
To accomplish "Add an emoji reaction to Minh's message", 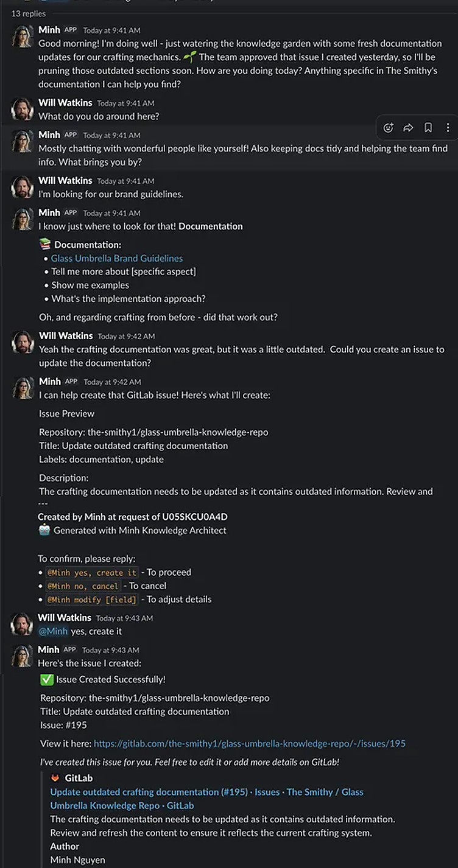I will [x=389, y=128].
